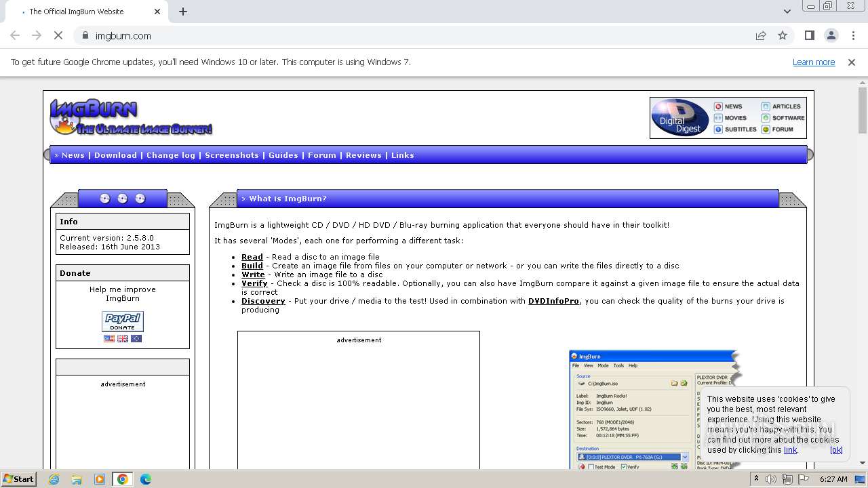
Task: Click the PayPal Donate button
Action: (x=123, y=321)
